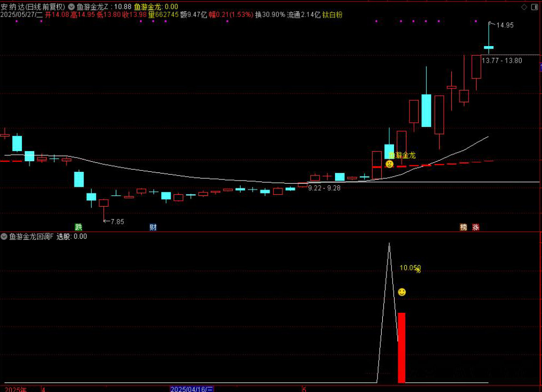This screenshot has height=392, width=542.
Task: Click the blue 财 financial marker
Action: (153, 227)
